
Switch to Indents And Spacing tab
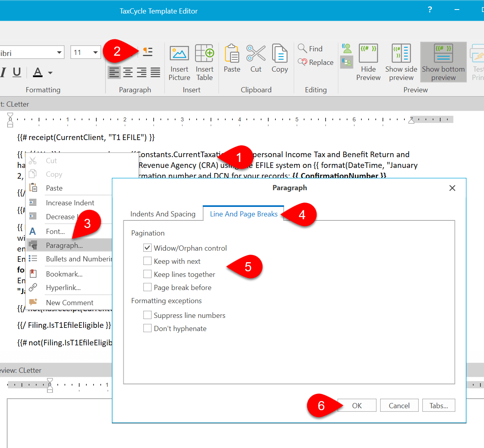(x=163, y=214)
